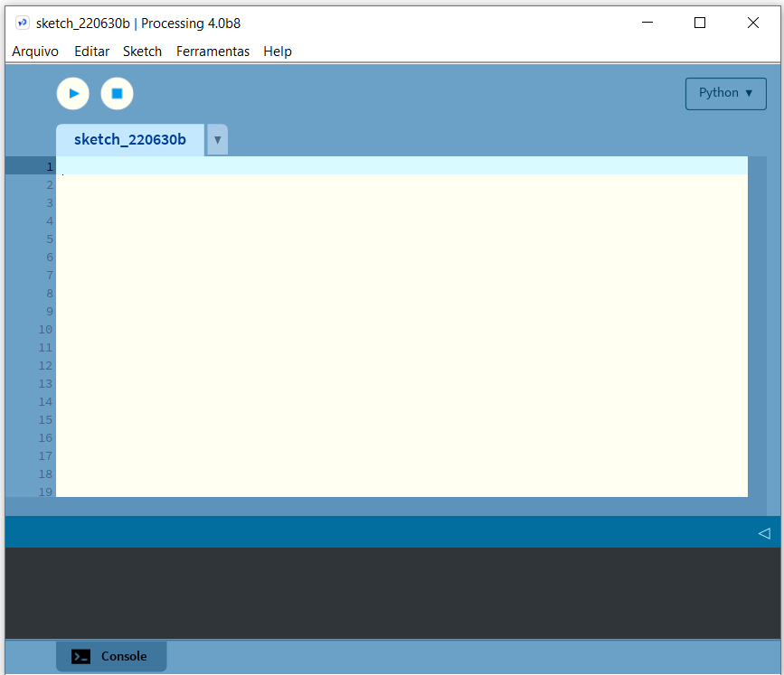Open the Python mode dropdown

click(725, 93)
